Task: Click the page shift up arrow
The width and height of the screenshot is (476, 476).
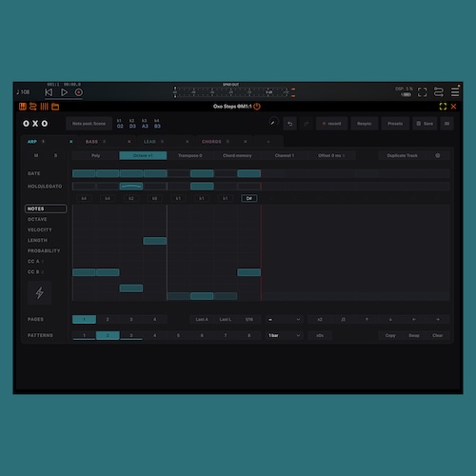Action: tap(367, 319)
